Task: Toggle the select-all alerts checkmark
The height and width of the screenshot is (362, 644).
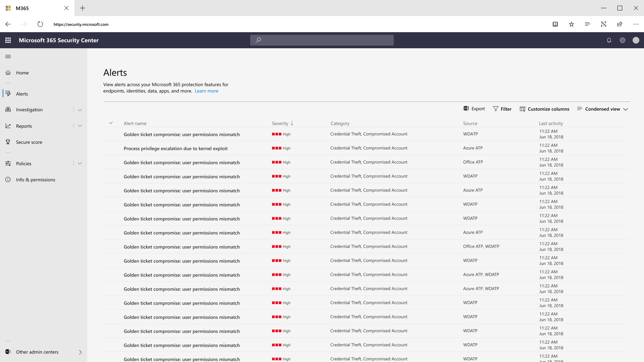Action: click(111, 123)
